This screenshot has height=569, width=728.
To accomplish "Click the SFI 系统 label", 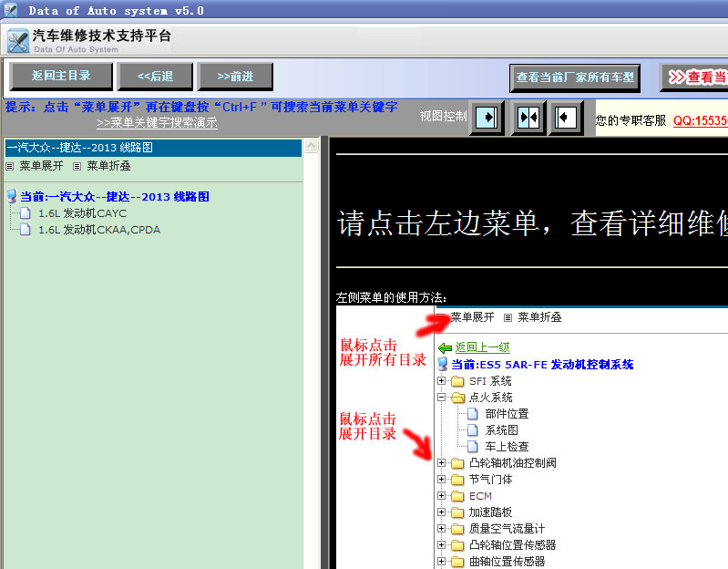I will pos(490,381).
